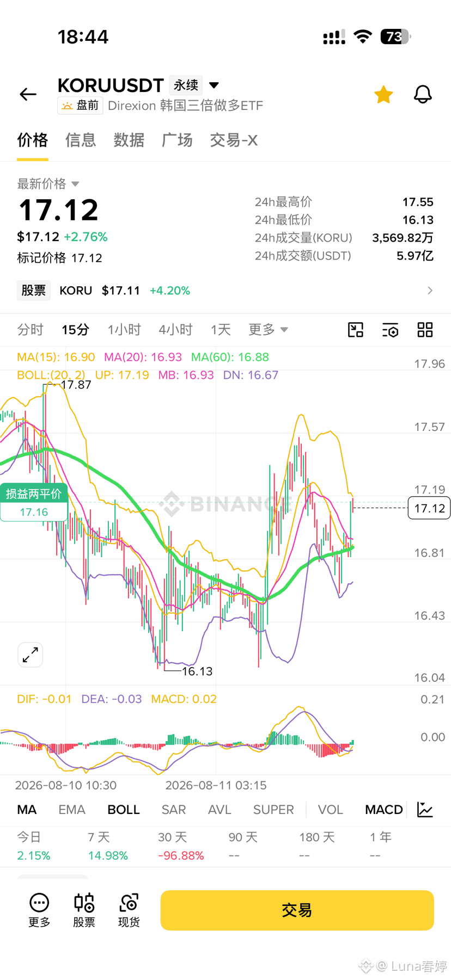
Task: Open the chart indicator settings icon
Action: [390, 330]
